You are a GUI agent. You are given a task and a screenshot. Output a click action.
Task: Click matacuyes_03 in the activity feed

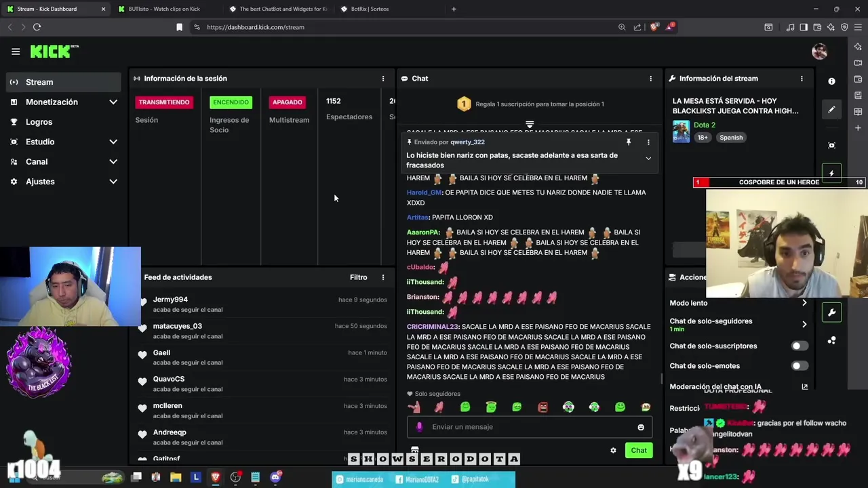coord(178,326)
